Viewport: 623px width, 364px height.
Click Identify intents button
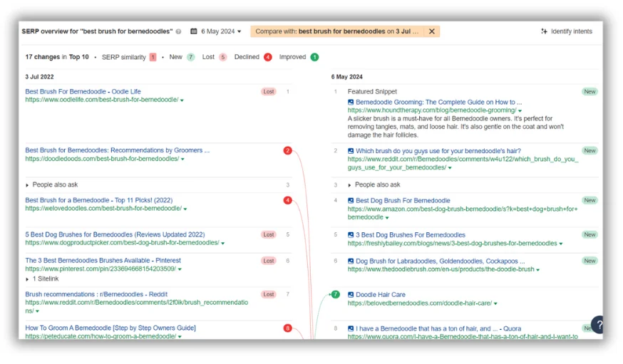point(567,31)
